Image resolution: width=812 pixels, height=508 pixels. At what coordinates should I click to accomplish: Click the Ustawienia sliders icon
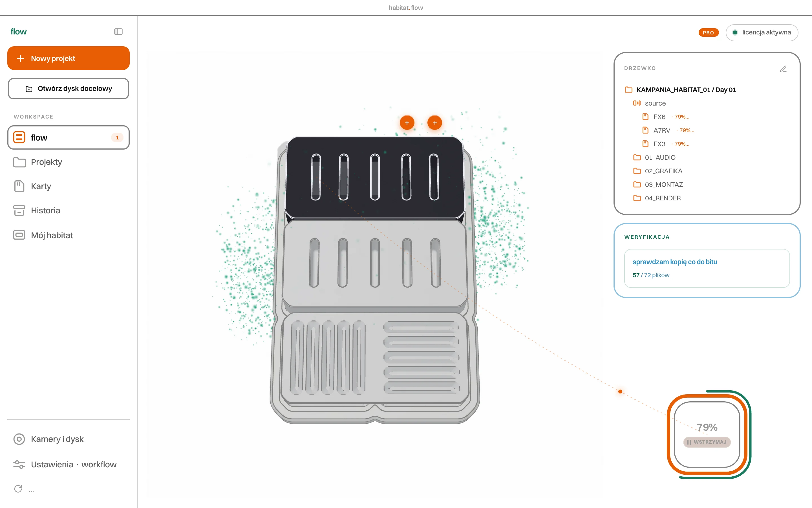click(x=19, y=464)
